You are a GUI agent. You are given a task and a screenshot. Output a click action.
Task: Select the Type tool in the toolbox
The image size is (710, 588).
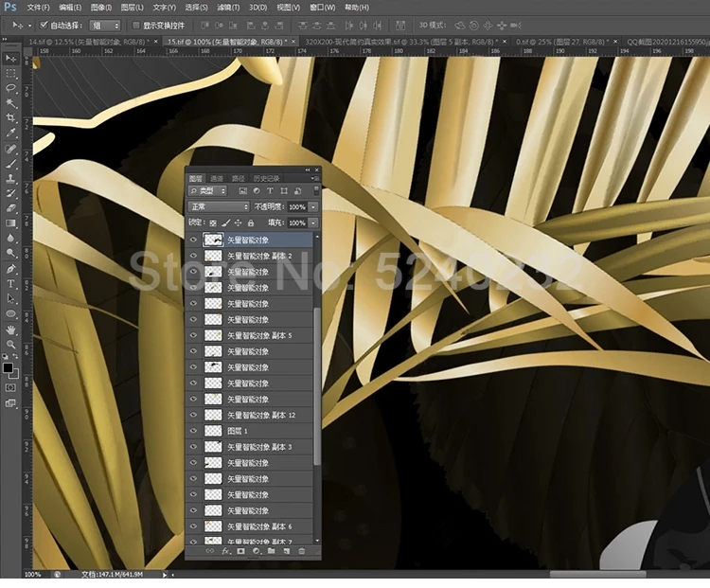[x=10, y=283]
